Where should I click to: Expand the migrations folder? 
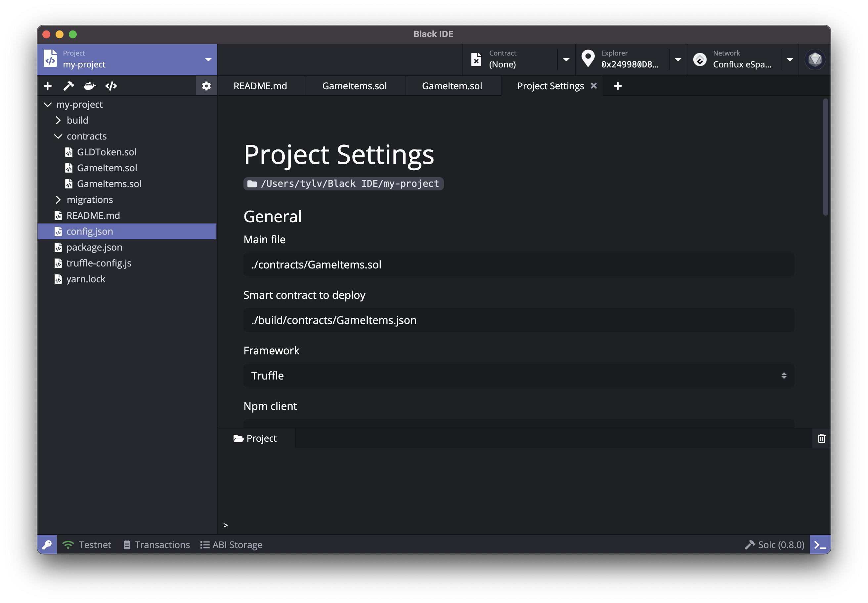point(58,199)
